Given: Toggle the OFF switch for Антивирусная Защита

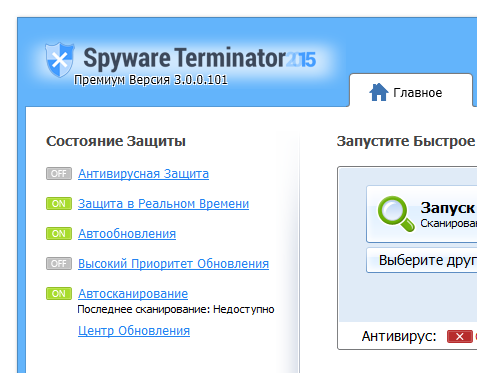Looking at the screenshot, I should 59,174.
